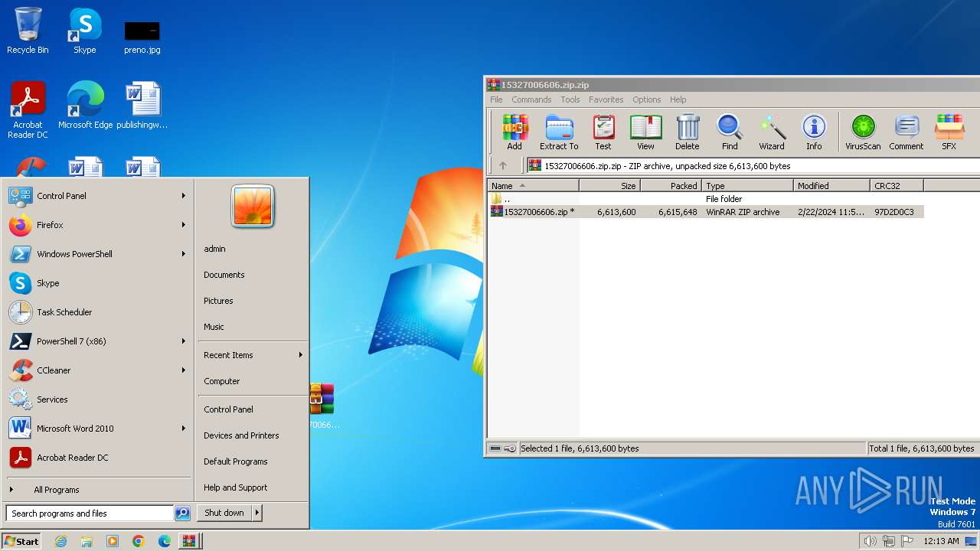The width and height of the screenshot is (980, 551).
Task: Open All Programs list
Action: 56,490
